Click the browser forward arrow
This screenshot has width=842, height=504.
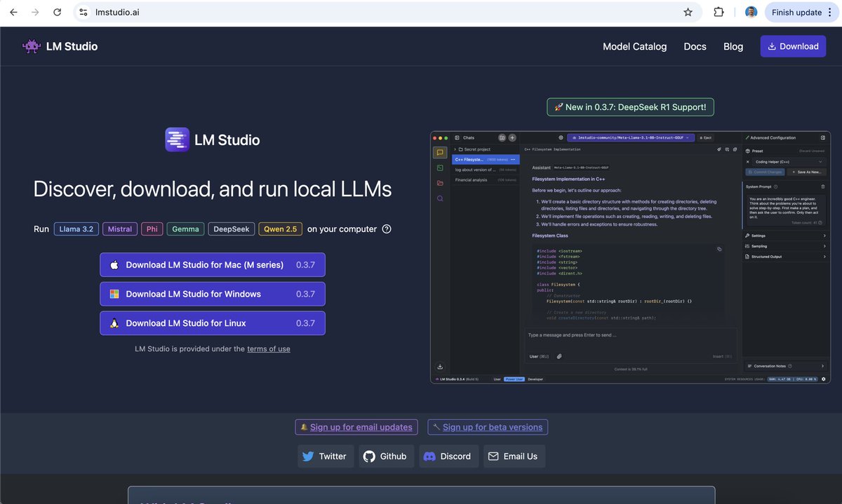[x=35, y=12]
